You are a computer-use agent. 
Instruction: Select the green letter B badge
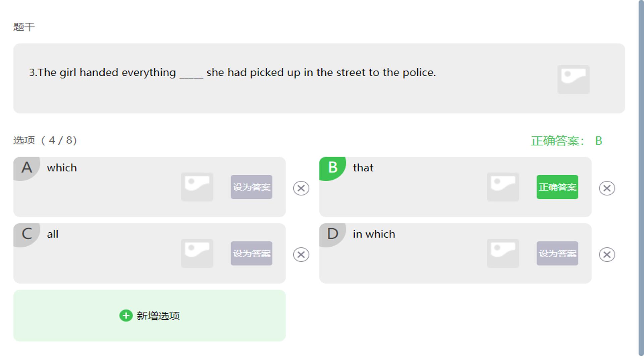pos(332,168)
